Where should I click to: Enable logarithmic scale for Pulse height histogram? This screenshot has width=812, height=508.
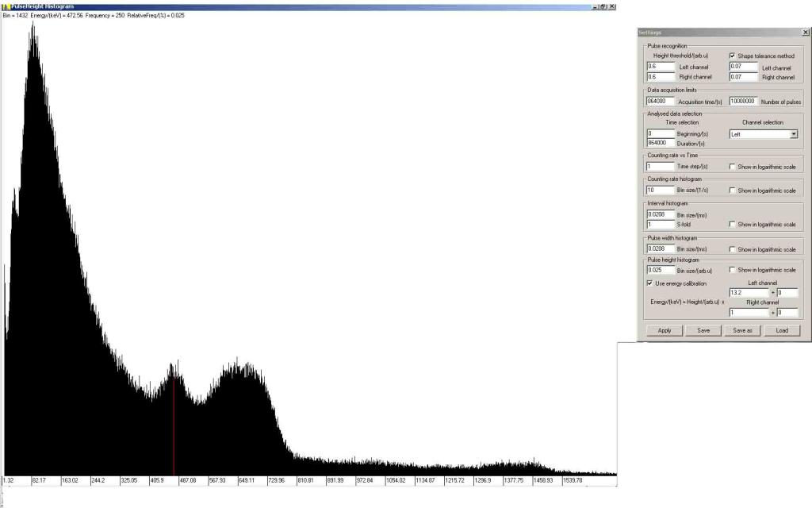(732, 270)
